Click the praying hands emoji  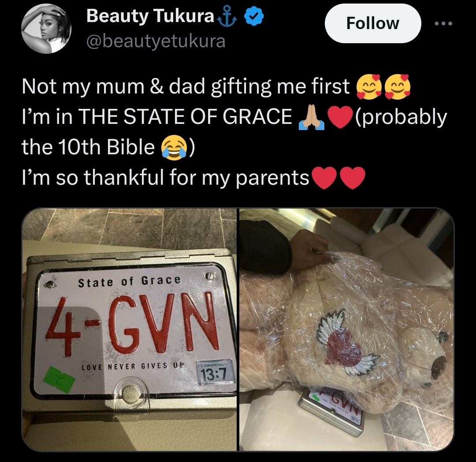pos(312,117)
